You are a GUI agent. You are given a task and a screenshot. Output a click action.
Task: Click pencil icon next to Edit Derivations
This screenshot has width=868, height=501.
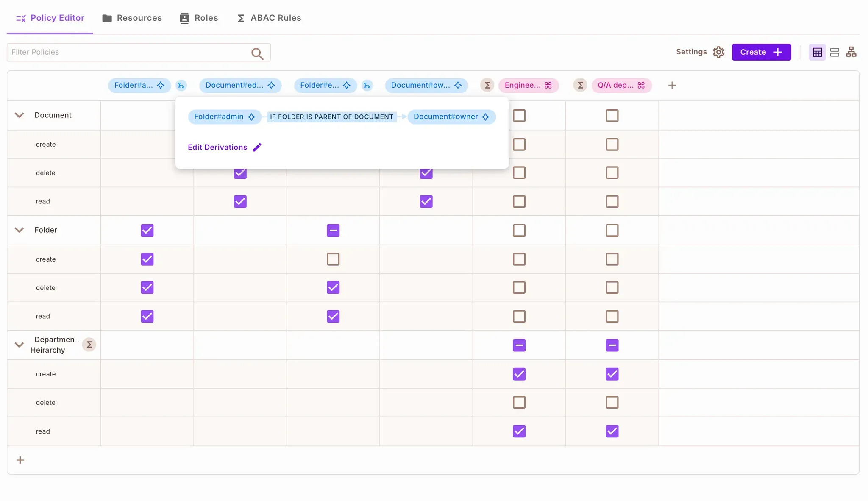click(x=257, y=147)
